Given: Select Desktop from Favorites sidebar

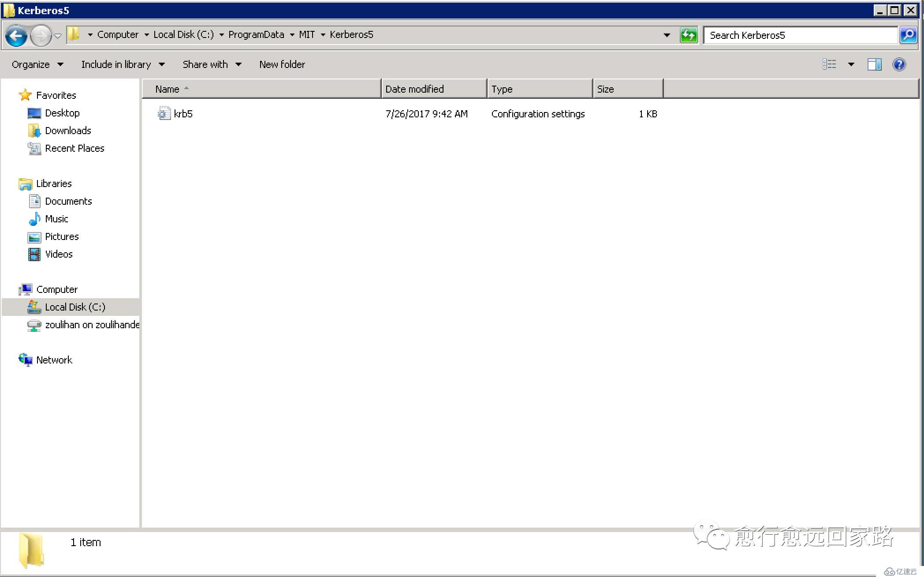Looking at the screenshot, I should pyautogui.click(x=63, y=112).
